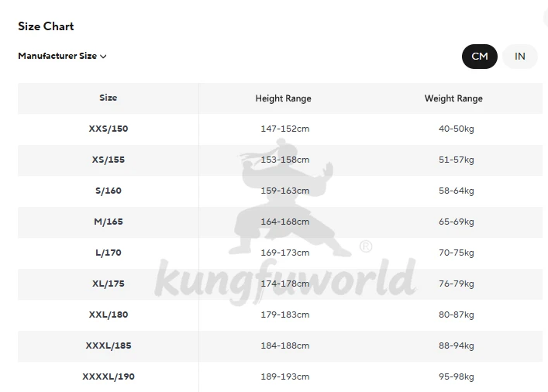Select the Height Range column header
This screenshot has height=392, width=548.
pyautogui.click(x=283, y=98)
